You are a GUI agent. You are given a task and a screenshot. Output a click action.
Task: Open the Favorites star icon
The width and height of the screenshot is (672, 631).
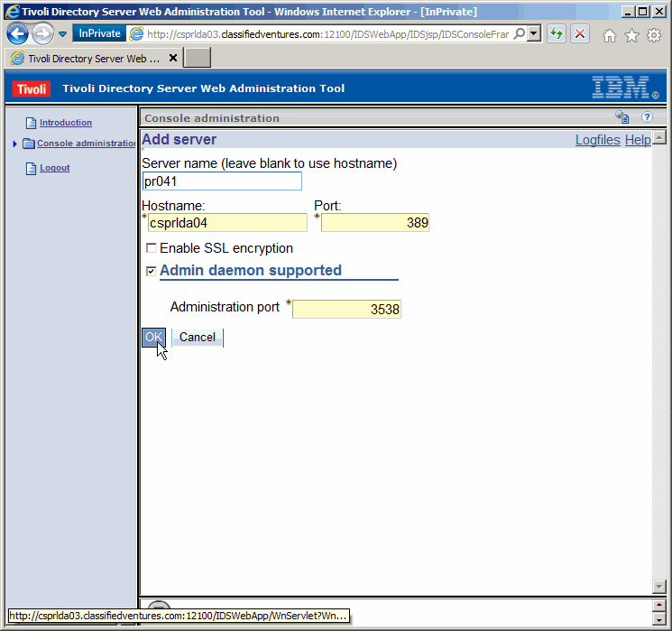[631, 35]
